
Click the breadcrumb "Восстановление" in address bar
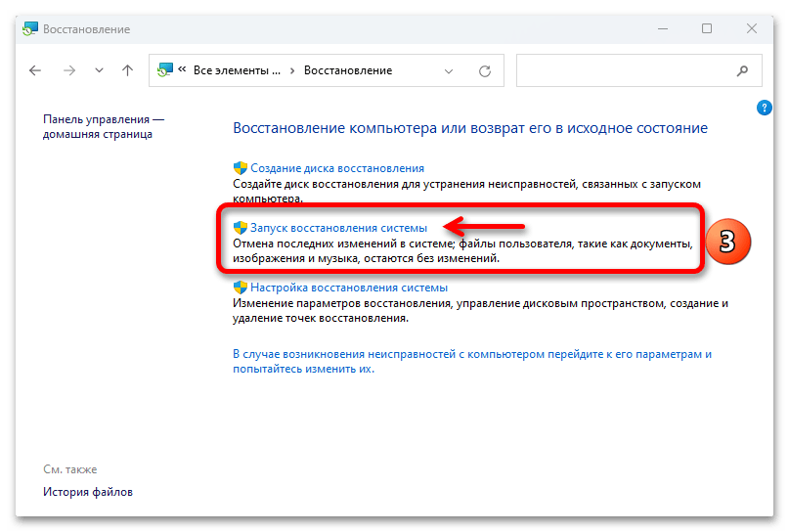tap(348, 70)
